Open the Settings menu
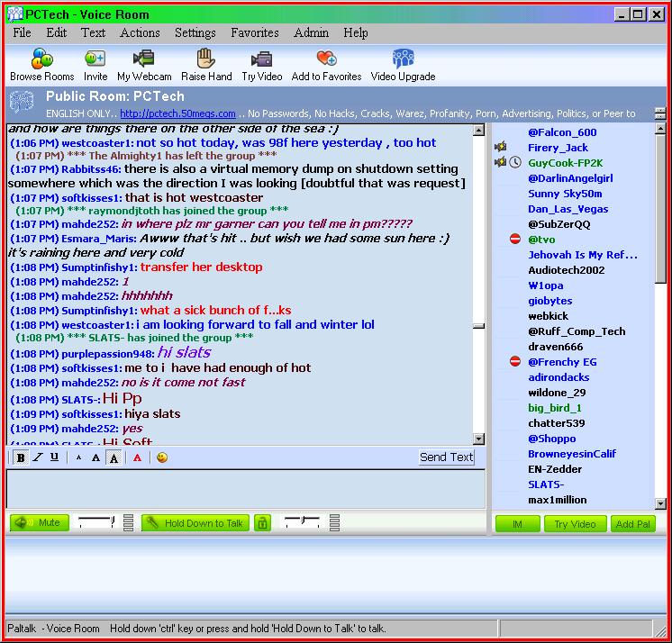This screenshot has width=672, height=643. 195,32
